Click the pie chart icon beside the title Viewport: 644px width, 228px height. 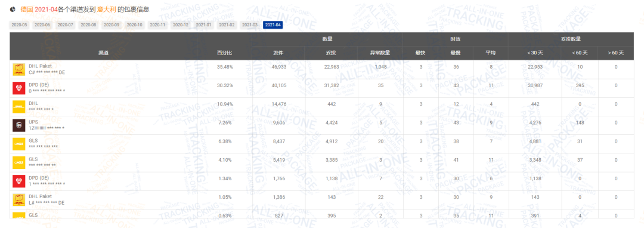tap(13, 8)
